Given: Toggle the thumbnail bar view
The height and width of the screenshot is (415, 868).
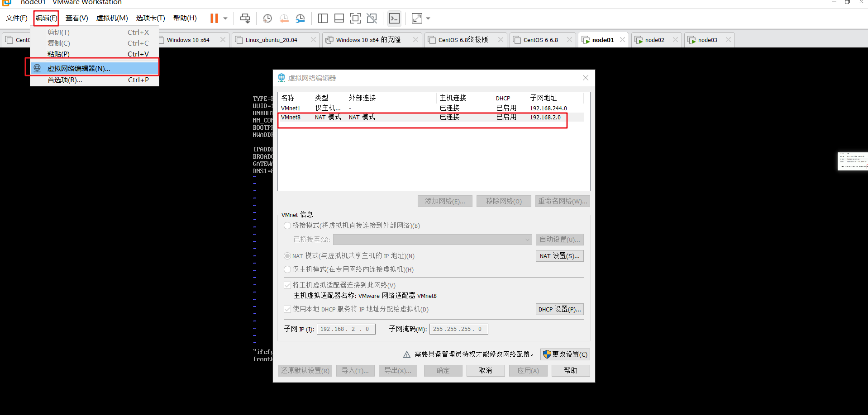Looking at the screenshot, I should pyautogui.click(x=339, y=18).
